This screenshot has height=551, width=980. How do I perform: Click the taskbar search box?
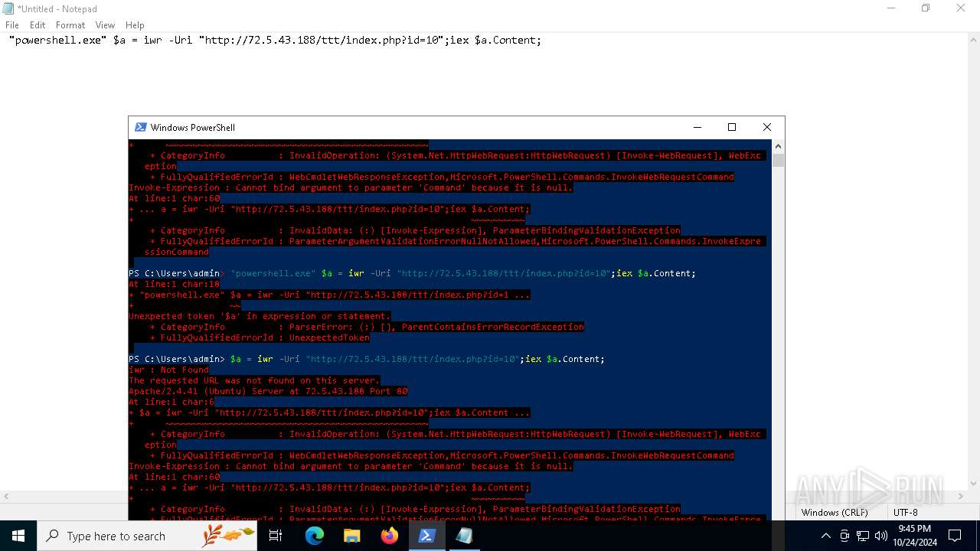point(147,536)
